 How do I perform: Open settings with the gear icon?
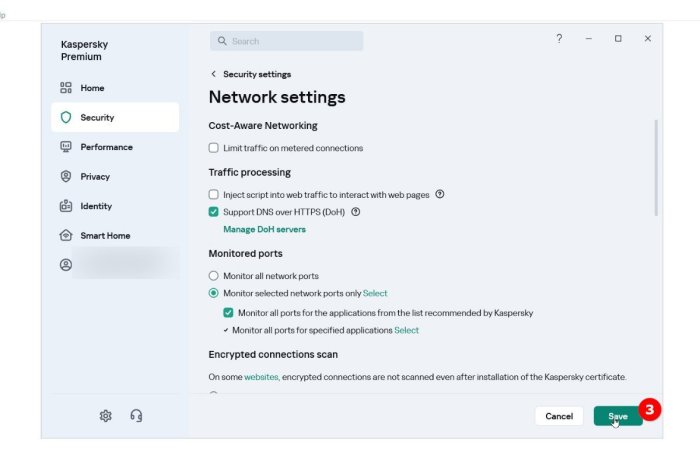point(105,416)
